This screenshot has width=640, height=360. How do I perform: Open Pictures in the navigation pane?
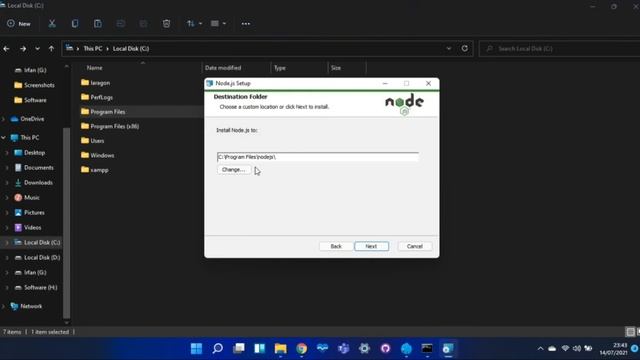point(30,213)
